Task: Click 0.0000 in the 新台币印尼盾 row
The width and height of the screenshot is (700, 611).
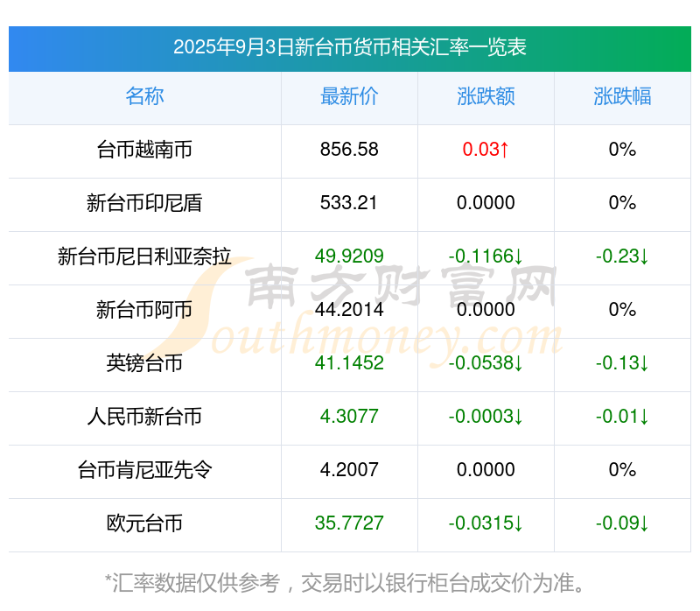Action: click(x=486, y=203)
